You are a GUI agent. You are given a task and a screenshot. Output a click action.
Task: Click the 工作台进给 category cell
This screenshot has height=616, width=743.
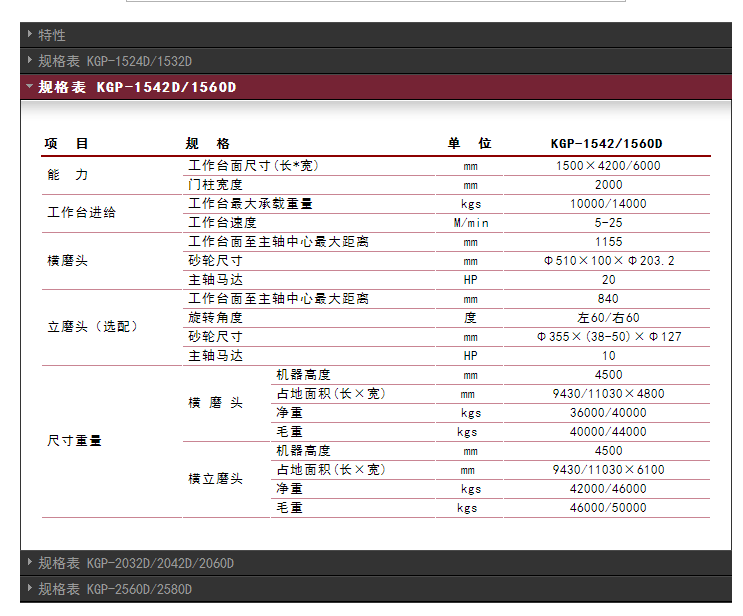pos(82,212)
